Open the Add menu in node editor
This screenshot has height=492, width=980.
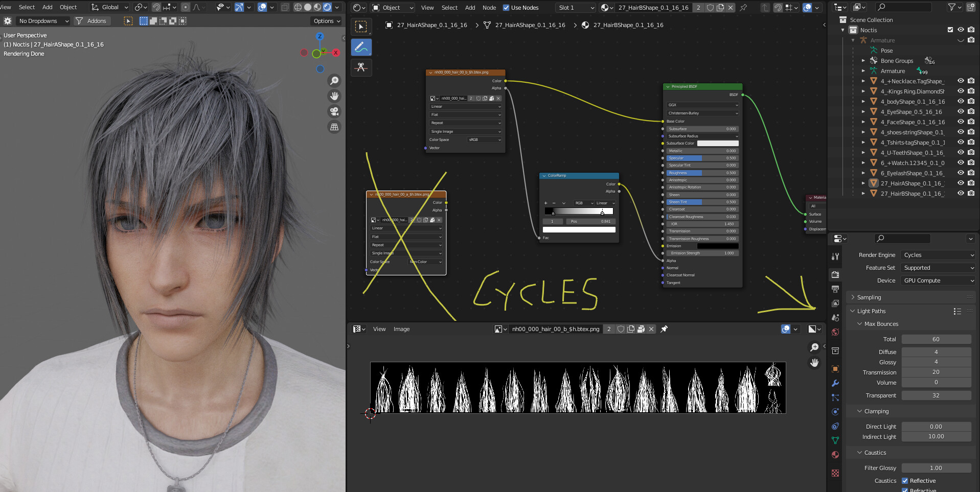pyautogui.click(x=470, y=8)
